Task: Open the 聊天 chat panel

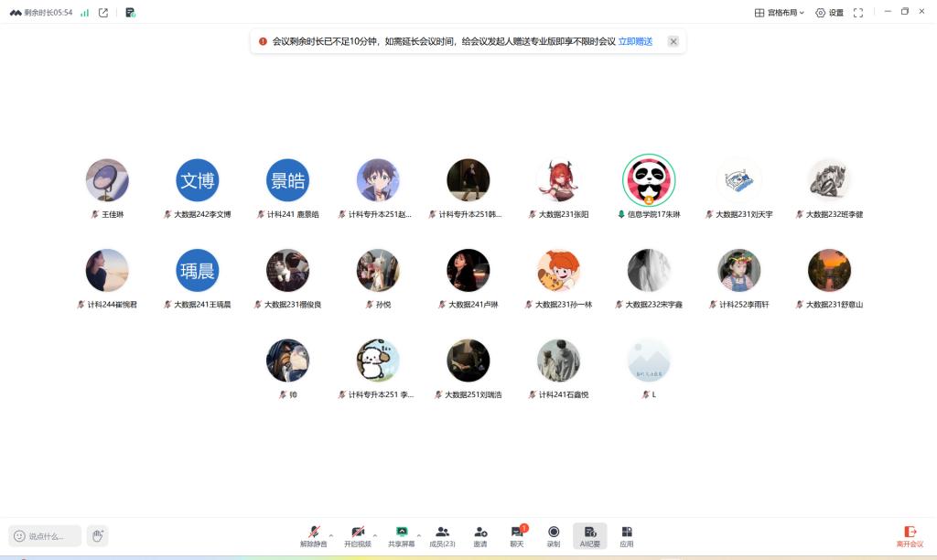Action: point(517,535)
